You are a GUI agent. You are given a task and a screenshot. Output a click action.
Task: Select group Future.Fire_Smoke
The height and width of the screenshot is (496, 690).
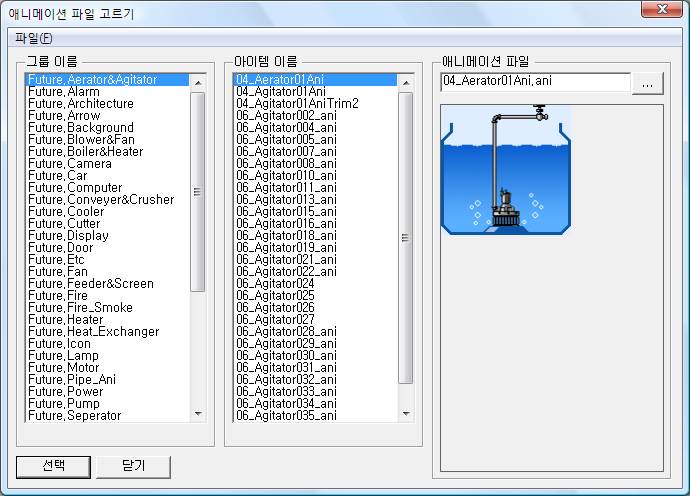tap(108, 308)
